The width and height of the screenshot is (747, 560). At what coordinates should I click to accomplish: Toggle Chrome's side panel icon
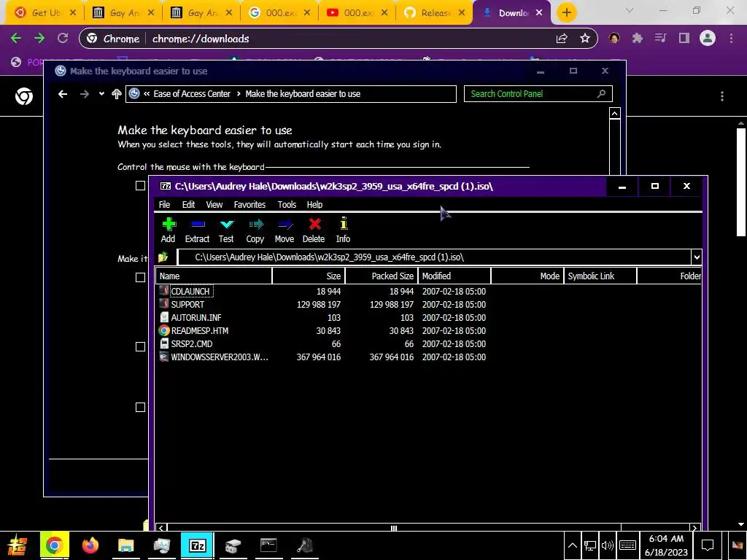click(684, 39)
